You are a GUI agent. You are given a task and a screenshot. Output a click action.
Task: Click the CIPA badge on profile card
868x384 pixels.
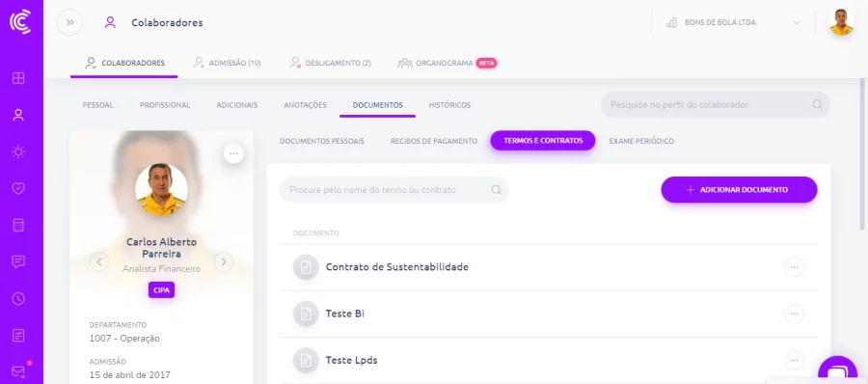161,289
